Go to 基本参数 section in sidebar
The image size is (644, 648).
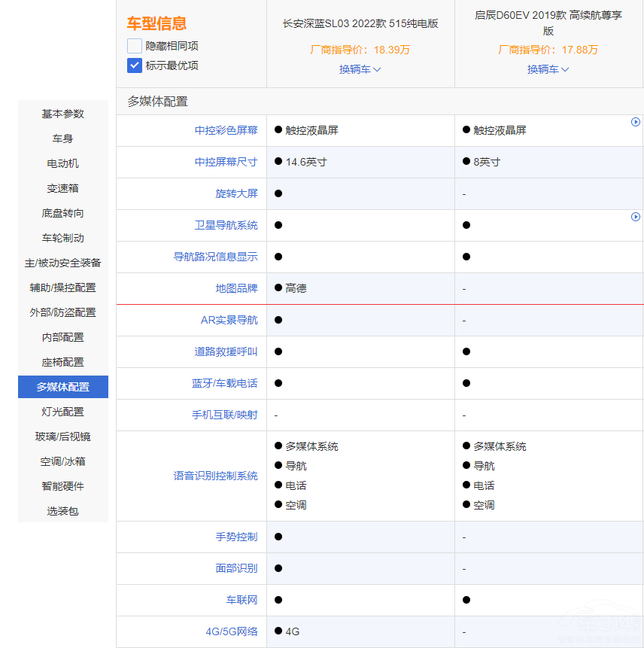click(x=63, y=114)
